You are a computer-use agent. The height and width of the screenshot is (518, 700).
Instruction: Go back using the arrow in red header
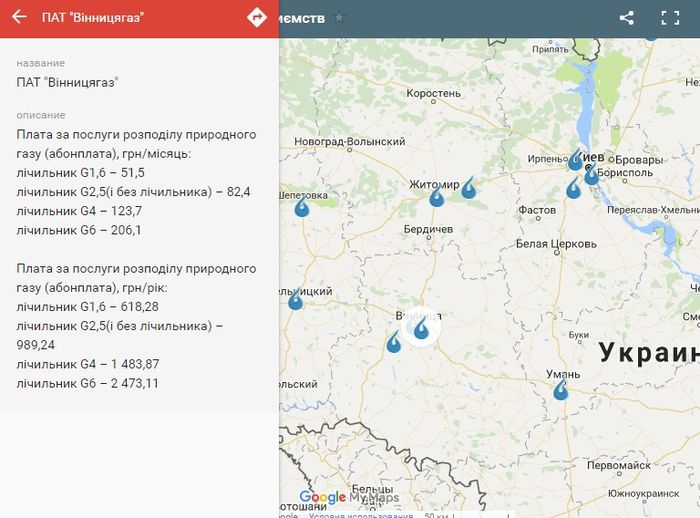(x=19, y=17)
